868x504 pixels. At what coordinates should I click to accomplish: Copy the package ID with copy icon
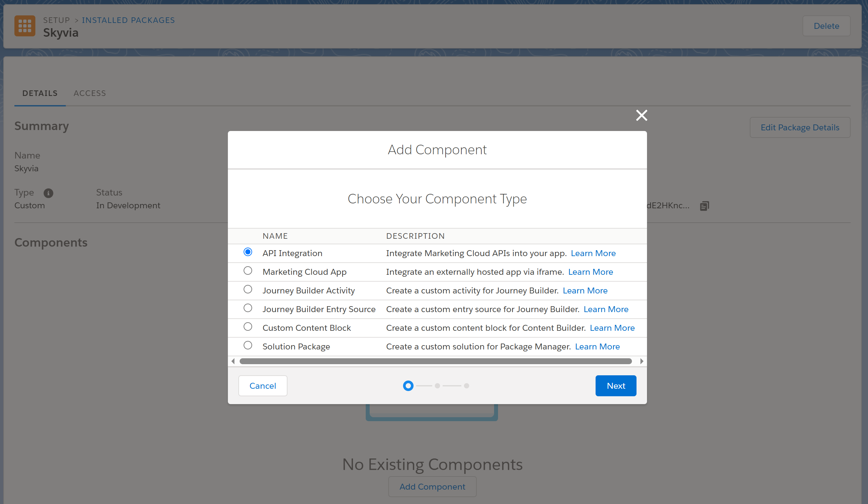click(704, 206)
